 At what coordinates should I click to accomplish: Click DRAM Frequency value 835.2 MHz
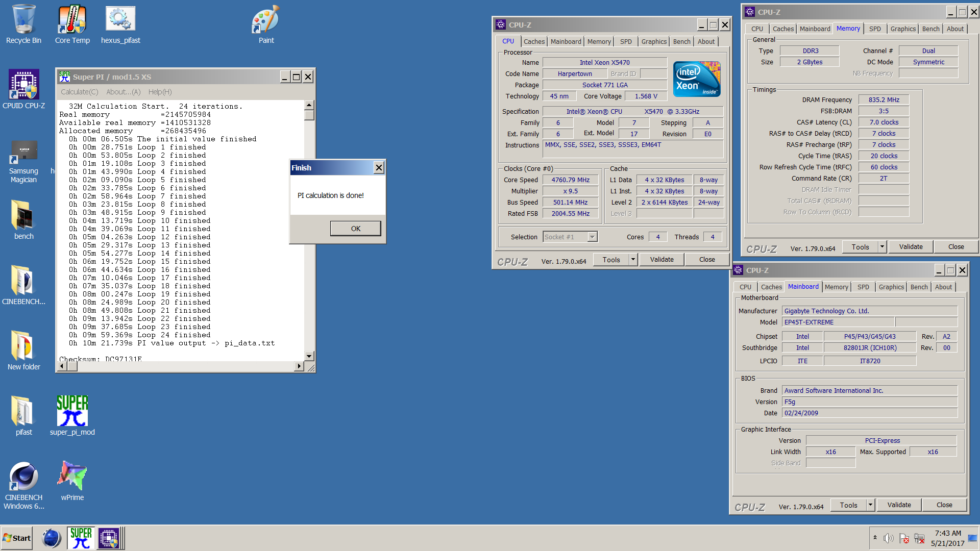click(x=884, y=100)
